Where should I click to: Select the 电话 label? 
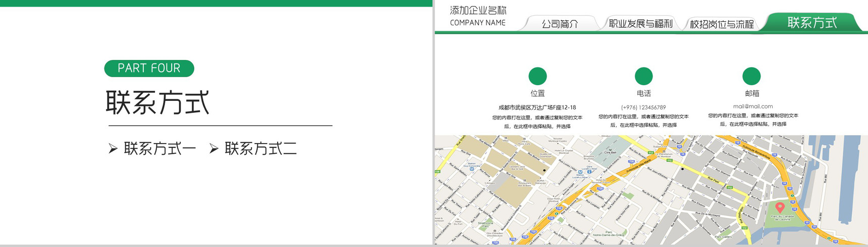click(x=643, y=93)
